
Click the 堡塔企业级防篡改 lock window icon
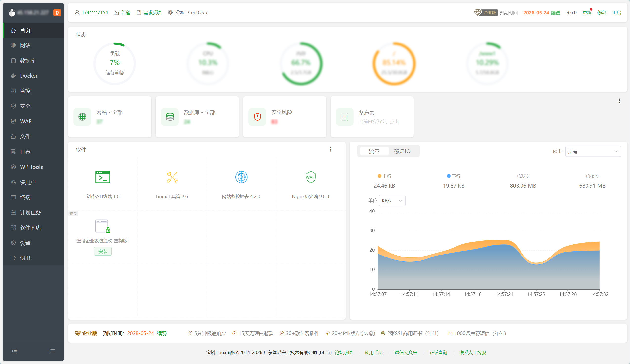click(x=103, y=226)
